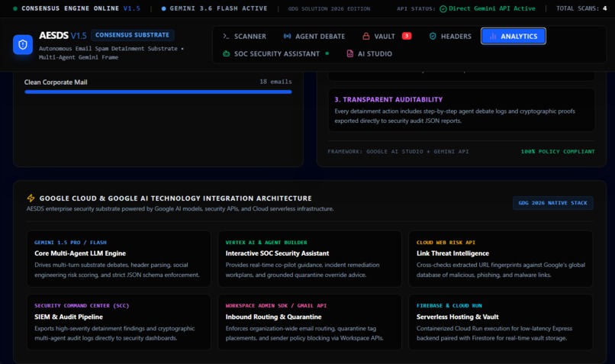The image size is (615, 364).
Task: Click the Consensus Substrate badge
Action: coord(133,35)
